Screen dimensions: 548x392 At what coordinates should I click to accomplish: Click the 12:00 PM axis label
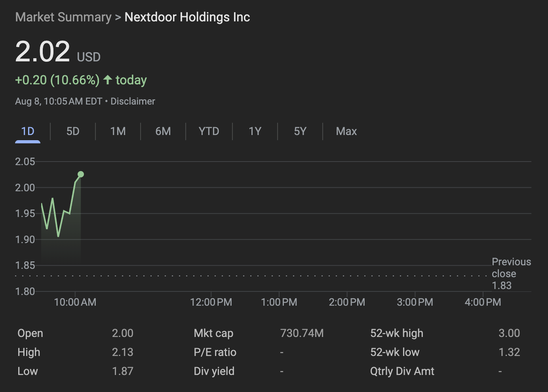pos(211,303)
